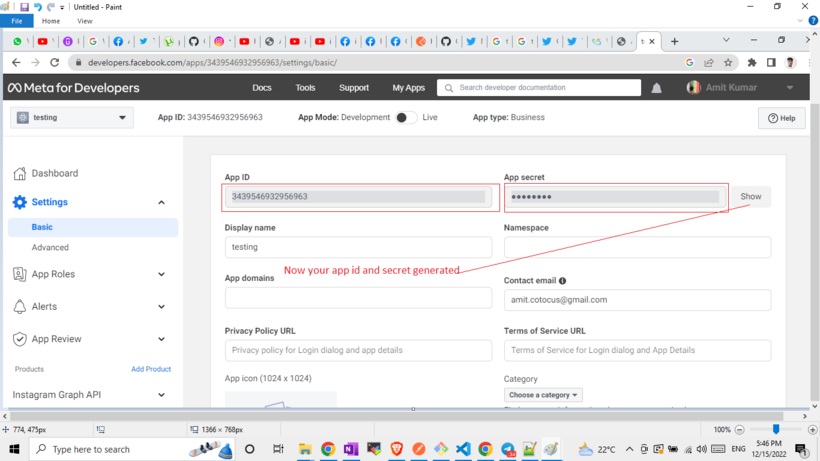The height and width of the screenshot is (461, 820).
Task: Click the Privacy Policy URL field
Action: [x=358, y=351]
